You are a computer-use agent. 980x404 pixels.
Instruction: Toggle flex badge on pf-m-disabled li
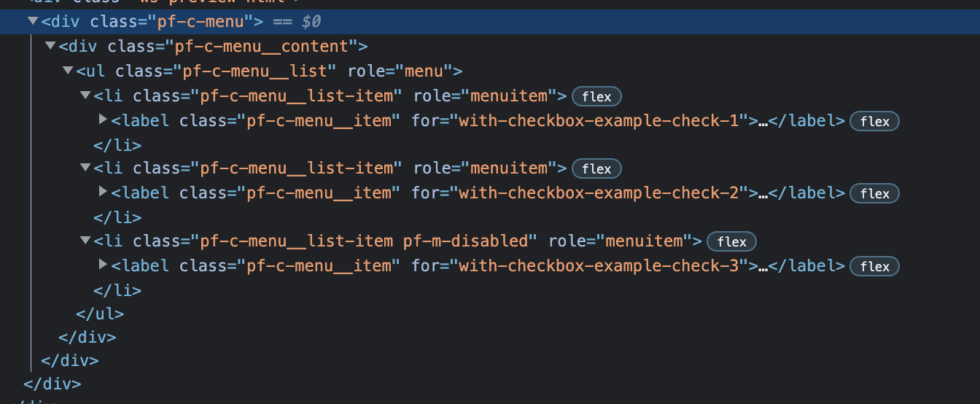tap(732, 241)
